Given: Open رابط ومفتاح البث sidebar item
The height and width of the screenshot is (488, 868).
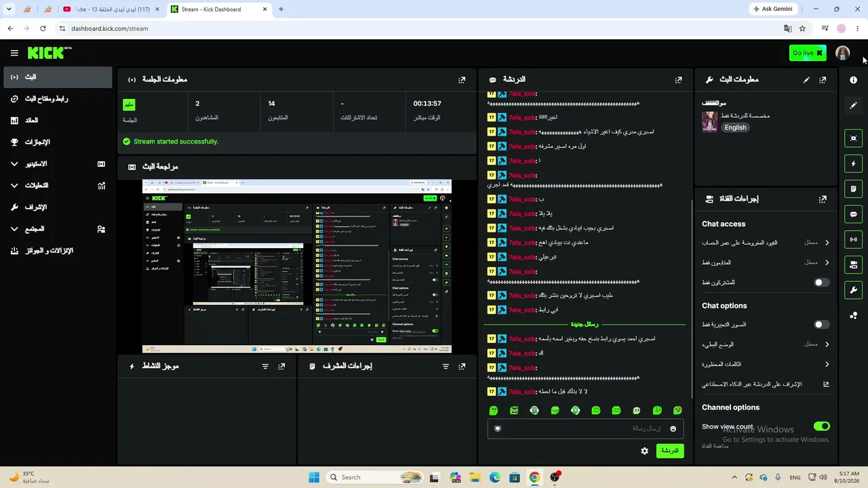Looking at the screenshot, I should (58, 99).
